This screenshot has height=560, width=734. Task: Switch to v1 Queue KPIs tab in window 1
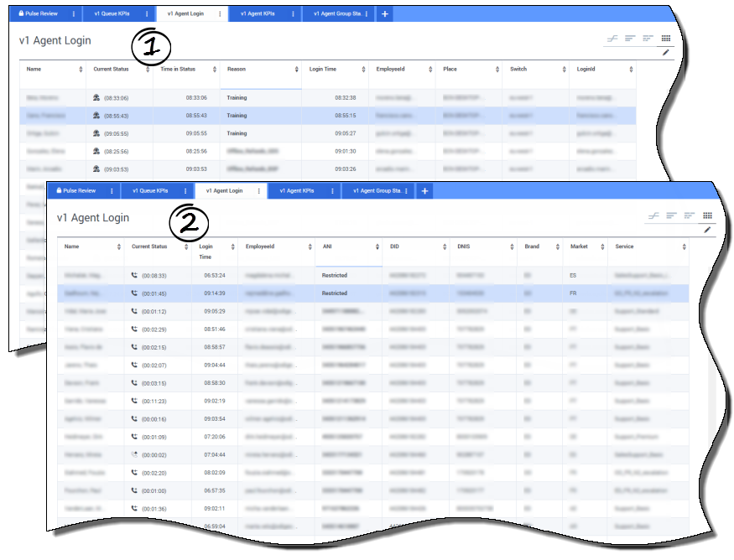111,14
